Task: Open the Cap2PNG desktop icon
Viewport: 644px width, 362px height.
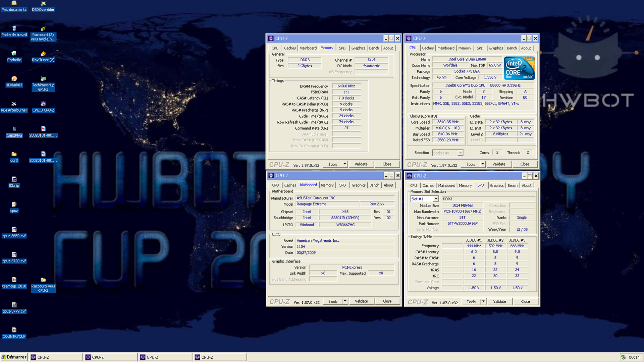Action: [x=14, y=132]
